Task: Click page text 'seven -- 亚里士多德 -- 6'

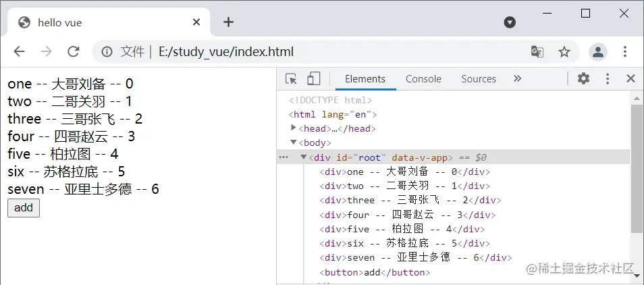Action: coord(84,189)
